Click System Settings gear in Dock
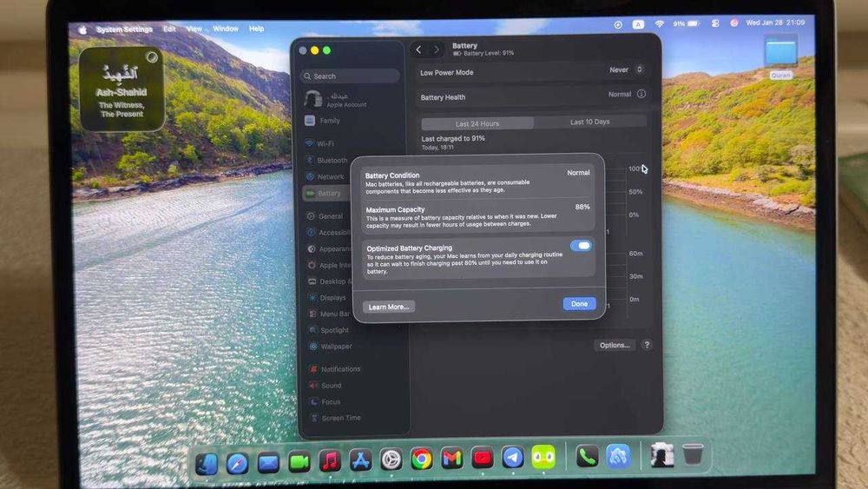The image size is (868, 489). [391, 459]
